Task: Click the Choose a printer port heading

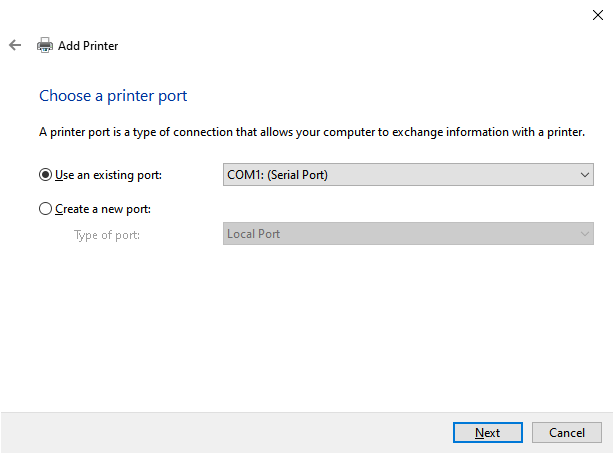Action: point(113,96)
